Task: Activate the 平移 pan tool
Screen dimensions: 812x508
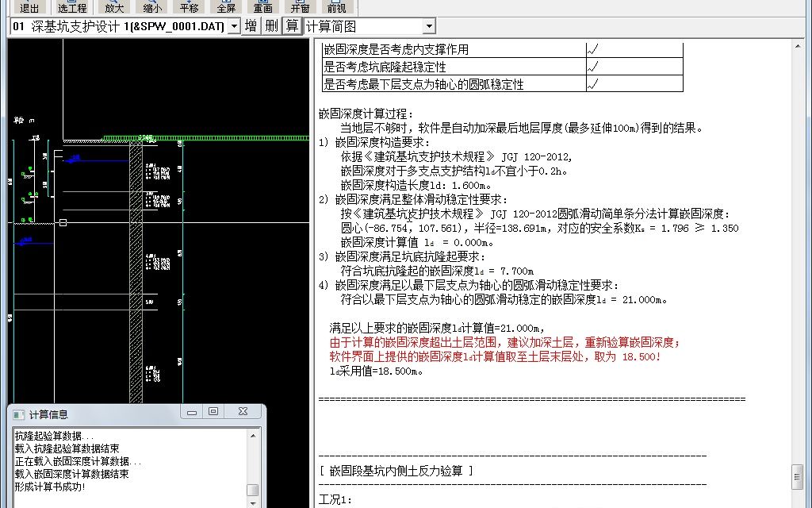Action: tap(188, 8)
